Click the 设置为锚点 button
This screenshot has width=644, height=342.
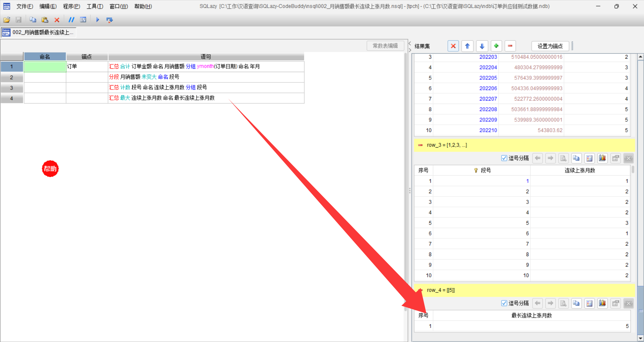(x=550, y=46)
